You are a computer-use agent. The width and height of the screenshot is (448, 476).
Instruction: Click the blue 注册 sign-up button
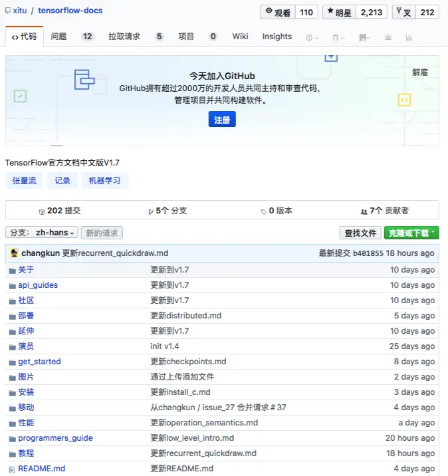click(222, 119)
